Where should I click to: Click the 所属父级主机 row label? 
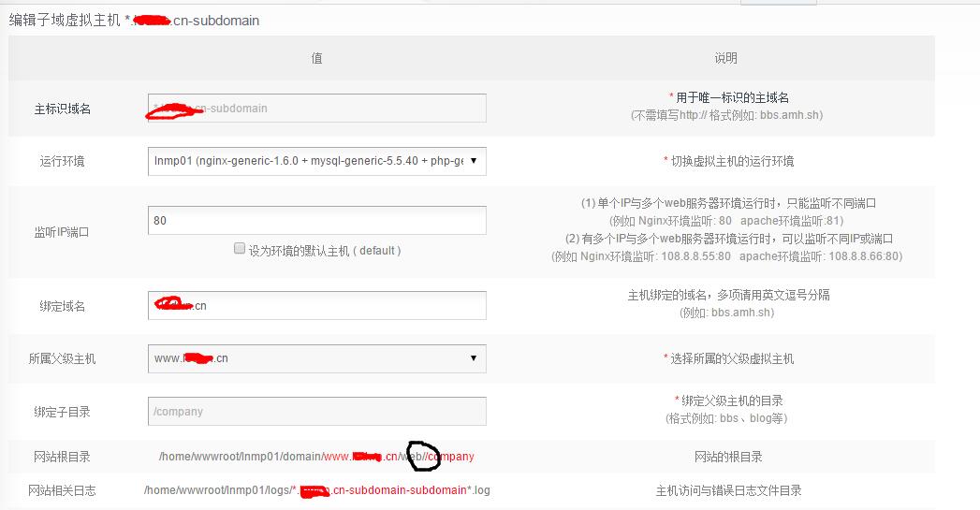coord(63,358)
